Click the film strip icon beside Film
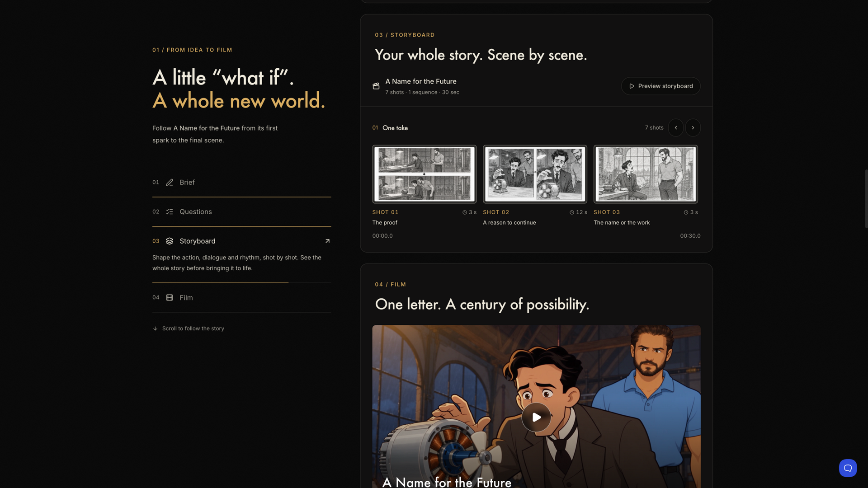The image size is (868, 488). [x=170, y=298]
